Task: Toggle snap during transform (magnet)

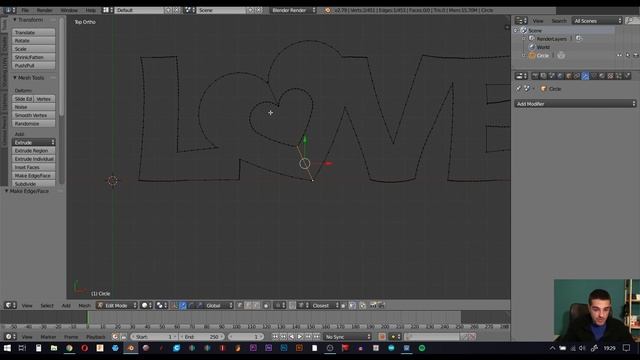Action: (292, 305)
